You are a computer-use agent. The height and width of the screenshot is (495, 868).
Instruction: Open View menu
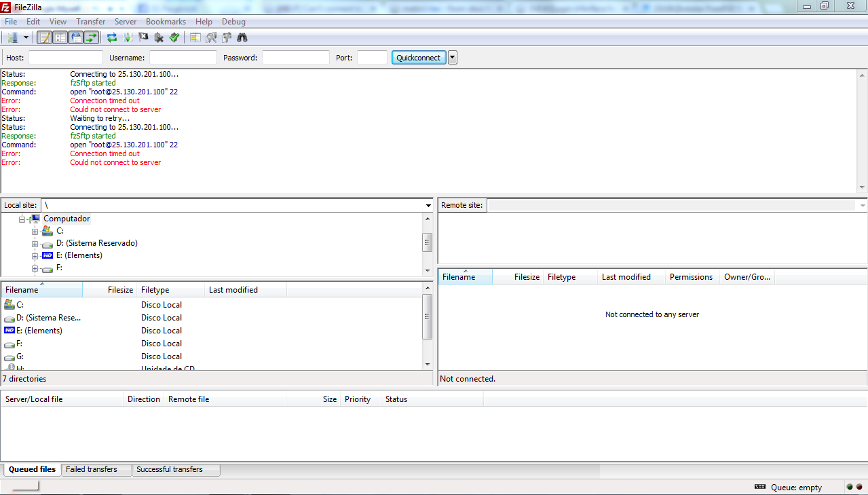tap(58, 22)
